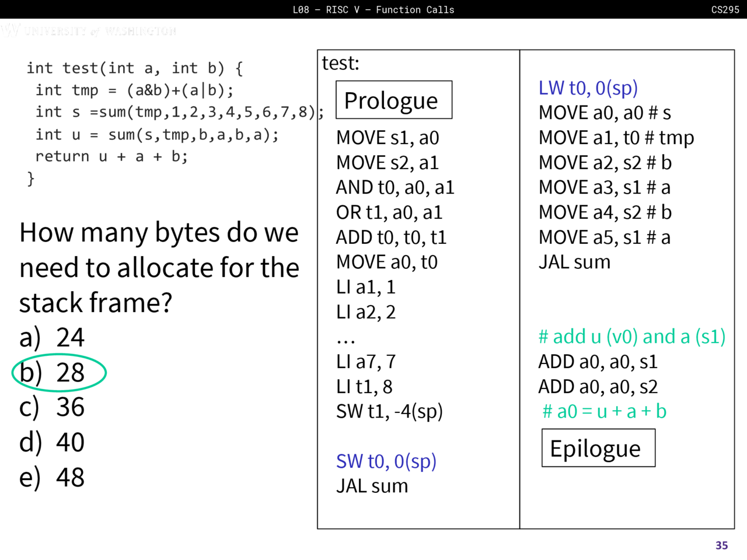The width and height of the screenshot is (747, 560).
Task: Click the green comment # add u (v0) and a (s1)
Action: point(631,337)
